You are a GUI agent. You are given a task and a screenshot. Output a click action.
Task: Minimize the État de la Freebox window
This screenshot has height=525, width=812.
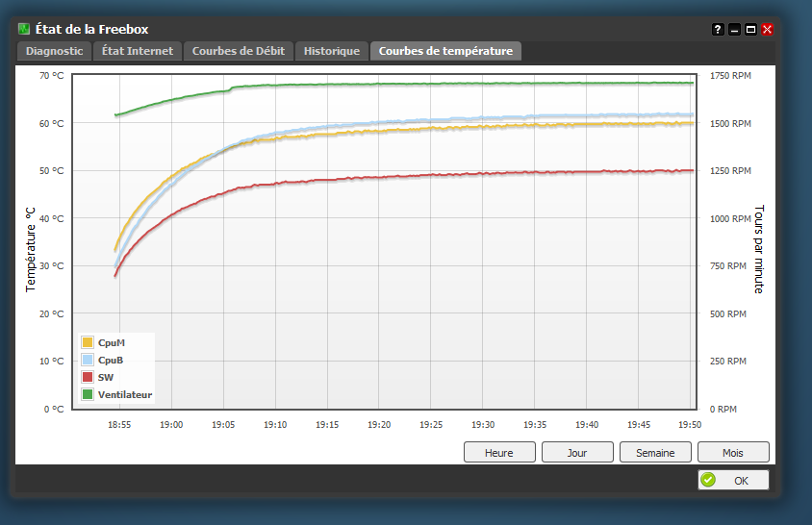click(734, 30)
